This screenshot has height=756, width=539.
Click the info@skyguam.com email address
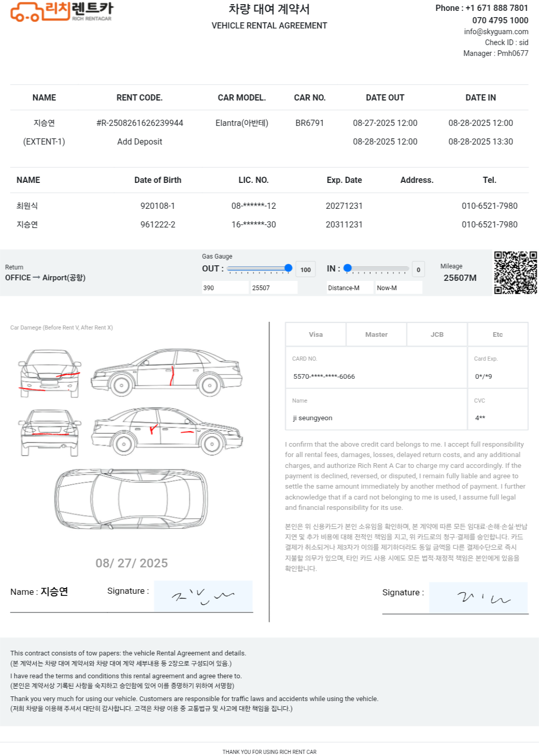[496, 32]
